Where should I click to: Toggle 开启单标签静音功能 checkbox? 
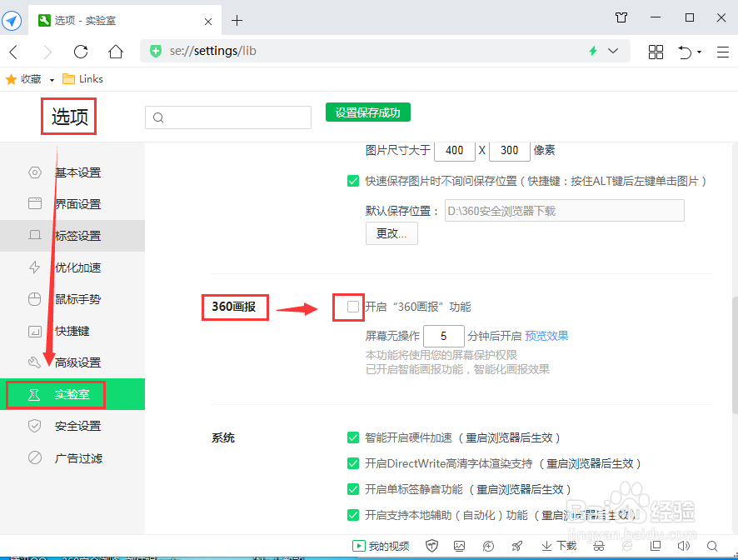pos(353,489)
